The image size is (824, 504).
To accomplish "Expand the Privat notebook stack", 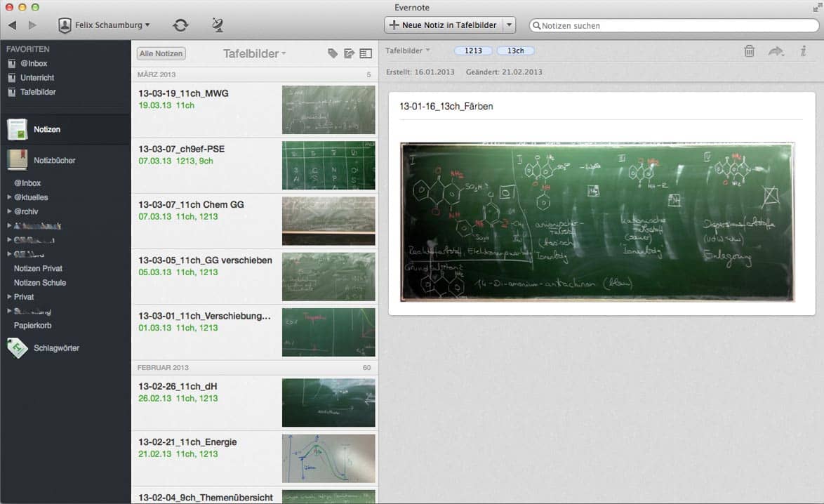I will (x=9, y=297).
